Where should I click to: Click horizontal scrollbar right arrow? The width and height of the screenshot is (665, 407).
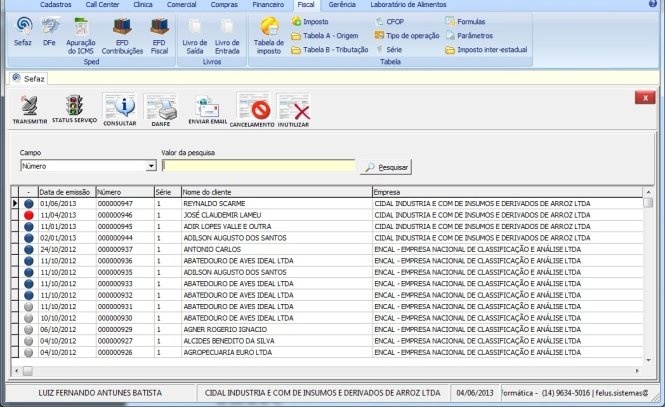[637, 371]
